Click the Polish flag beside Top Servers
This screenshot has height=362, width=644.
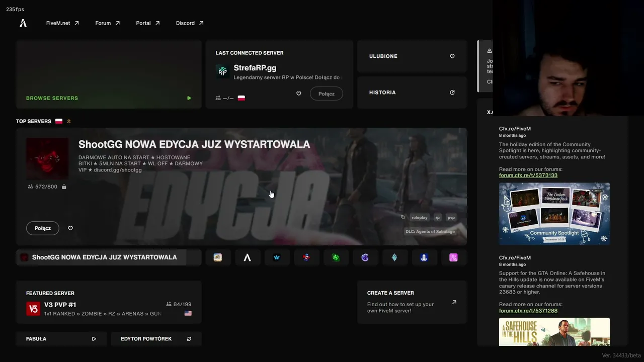(x=59, y=121)
